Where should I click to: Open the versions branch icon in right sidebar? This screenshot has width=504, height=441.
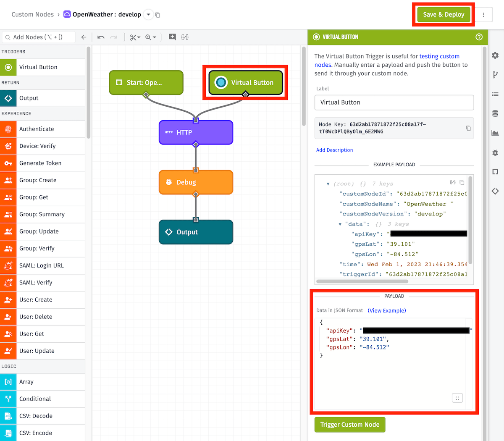tap(495, 75)
